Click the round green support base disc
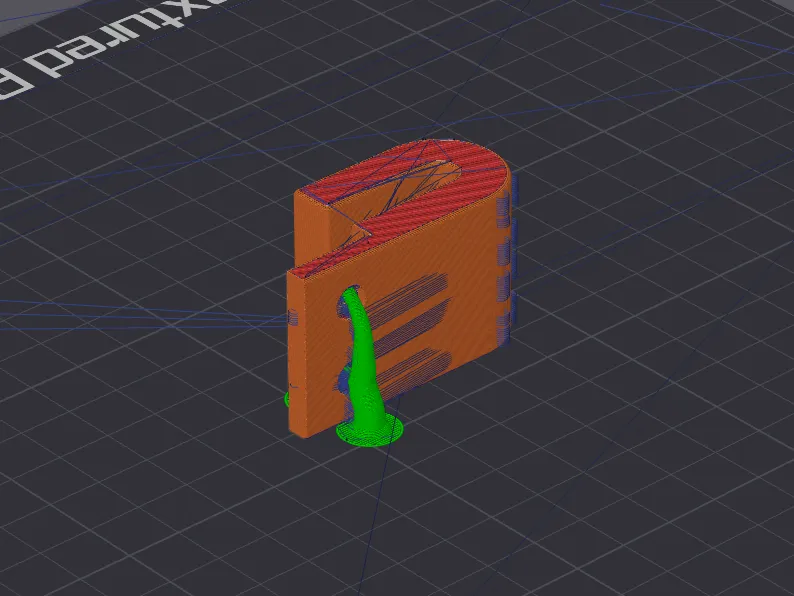This screenshot has height=596, width=794. pos(370,430)
